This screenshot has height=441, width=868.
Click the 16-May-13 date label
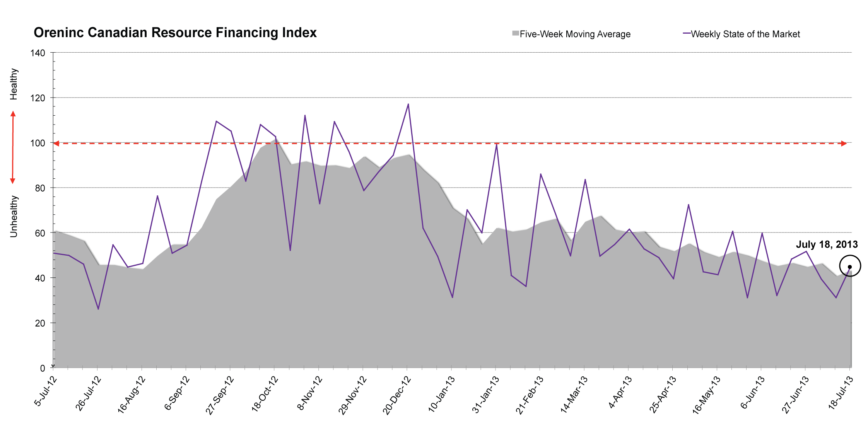[x=706, y=395]
